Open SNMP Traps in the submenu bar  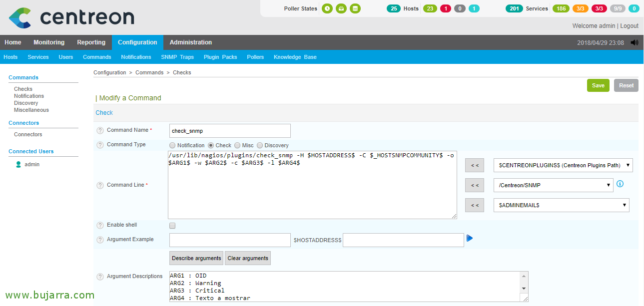[x=177, y=57]
